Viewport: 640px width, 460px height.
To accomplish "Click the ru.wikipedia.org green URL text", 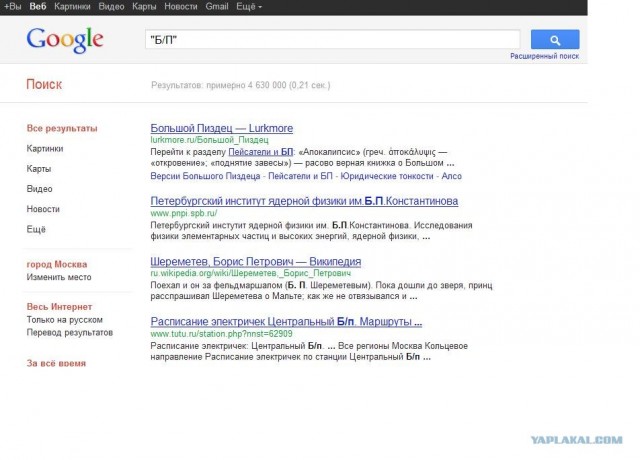I will [x=251, y=273].
